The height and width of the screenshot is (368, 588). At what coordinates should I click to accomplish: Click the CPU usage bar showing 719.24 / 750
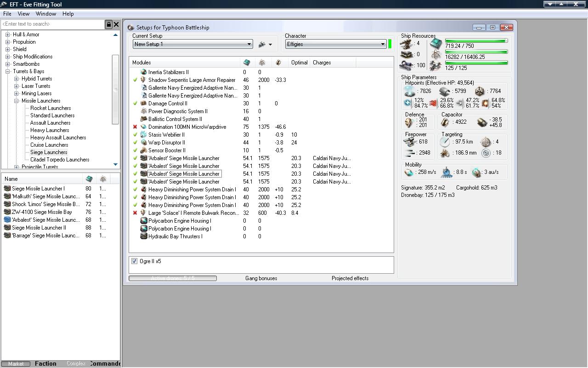[x=476, y=41]
